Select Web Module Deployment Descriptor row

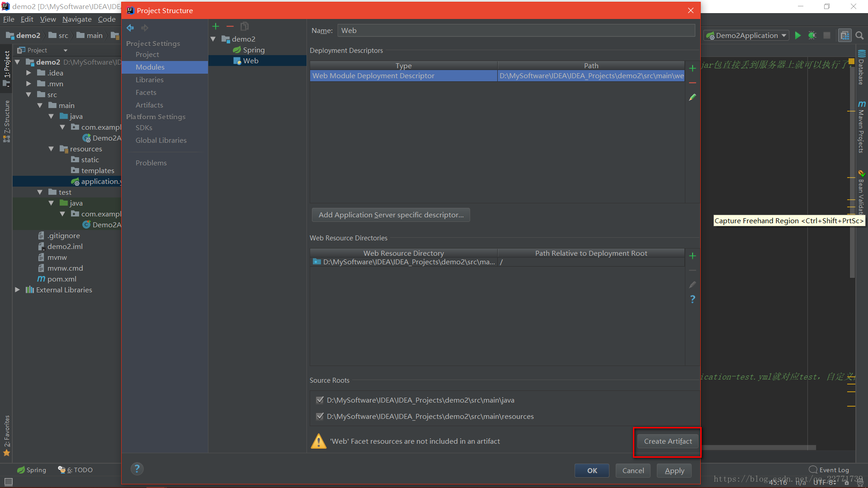[497, 75]
